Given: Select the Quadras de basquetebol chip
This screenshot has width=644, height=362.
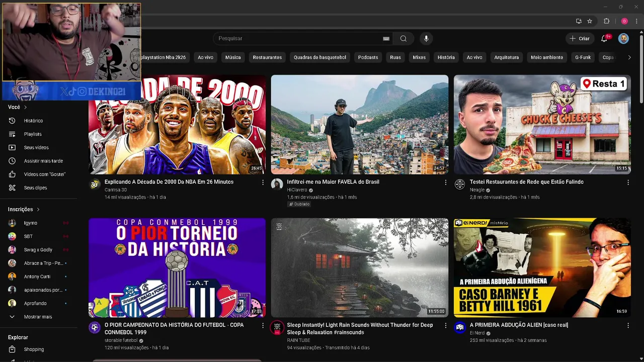Looking at the screenshot, I should (320, 57).
